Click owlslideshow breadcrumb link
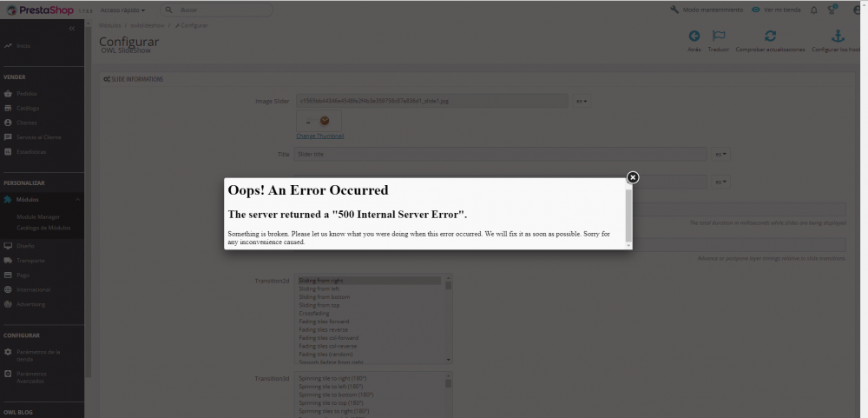This screenshot has width=868, height=418. (x=148, y=25)
